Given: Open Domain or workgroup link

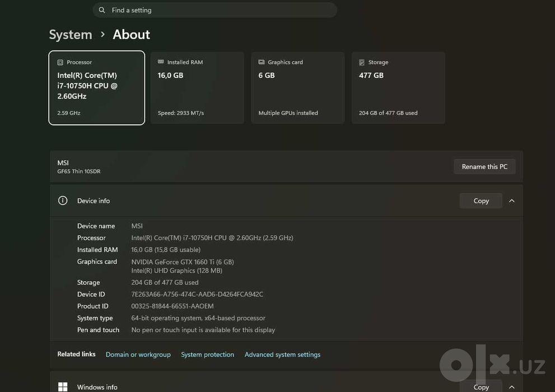Looking at the screenshot, I should tap(138, 354).
